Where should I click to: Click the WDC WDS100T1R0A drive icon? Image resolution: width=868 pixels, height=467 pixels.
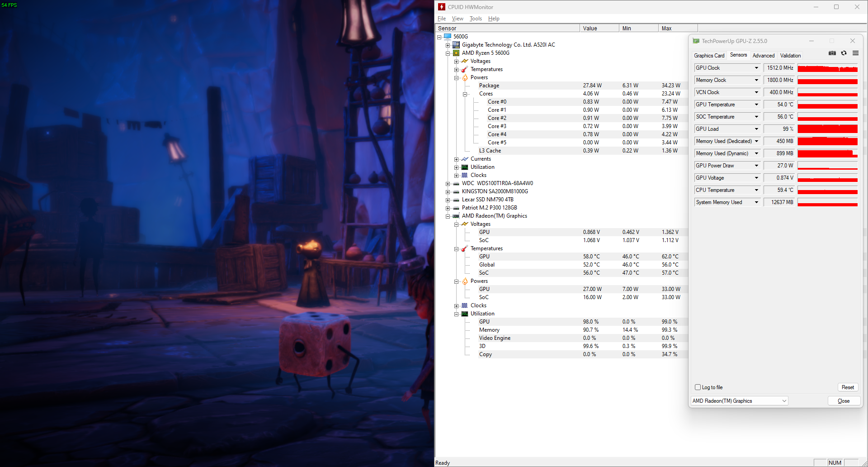click(456, 183)
